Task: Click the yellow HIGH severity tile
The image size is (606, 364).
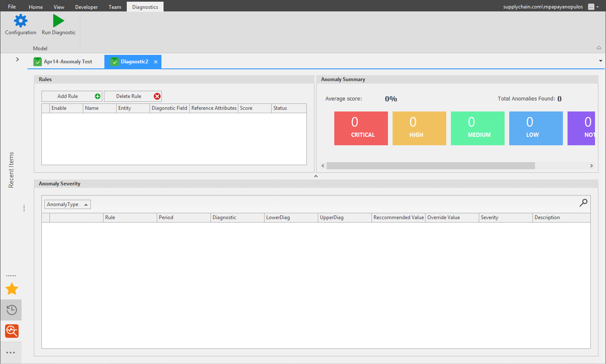Action: click(x=419, y=128)
